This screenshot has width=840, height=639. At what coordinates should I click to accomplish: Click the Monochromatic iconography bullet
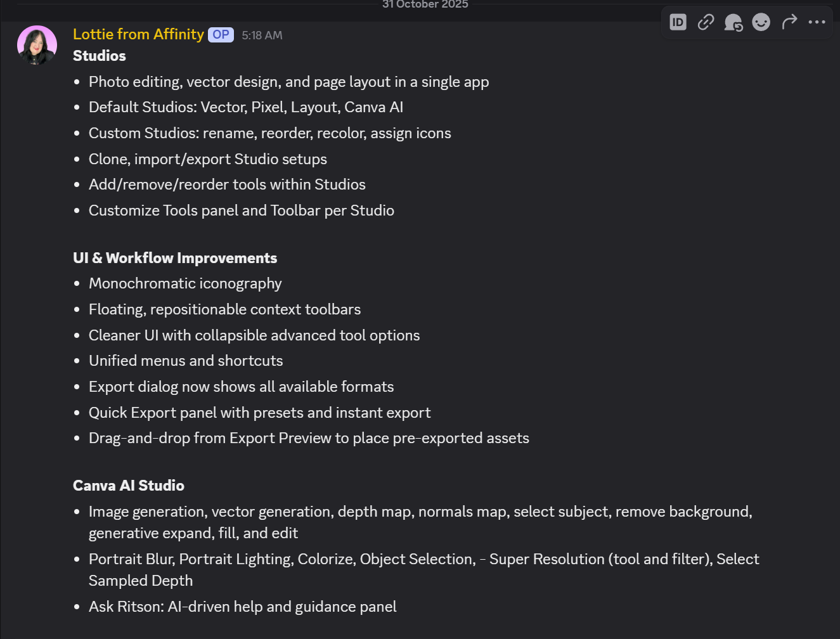[185, 283]
